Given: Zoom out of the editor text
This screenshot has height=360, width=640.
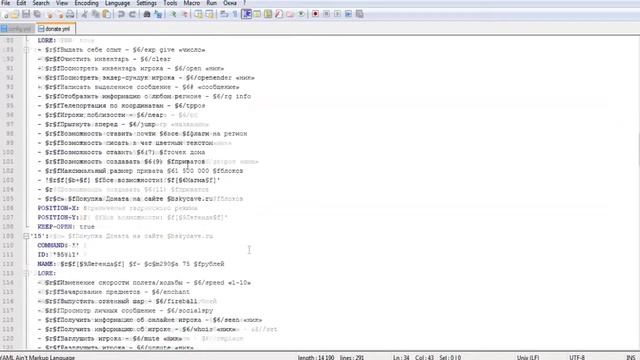Looking at the screenshot, I should pos(184,14).
